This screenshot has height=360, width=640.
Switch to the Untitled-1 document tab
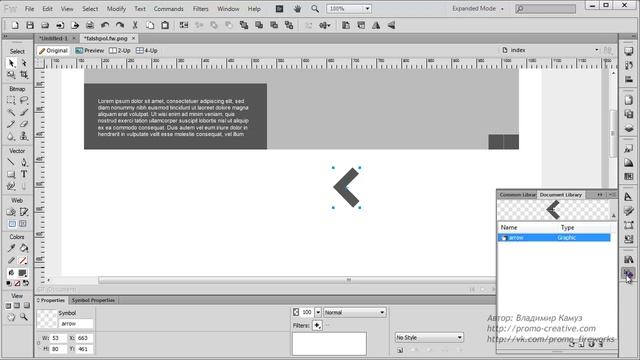(x=53, y=38)
